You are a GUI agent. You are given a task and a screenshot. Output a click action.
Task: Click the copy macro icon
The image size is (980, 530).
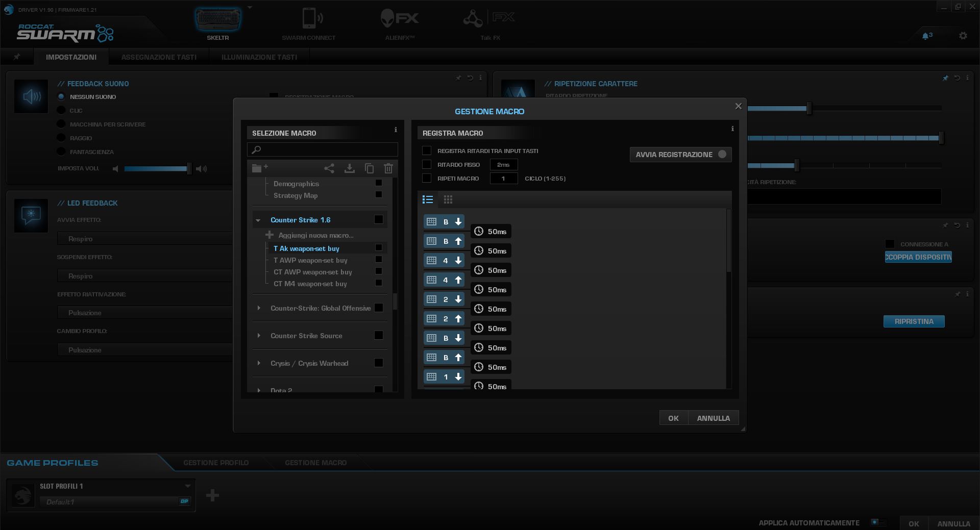click(x=369, y=168)
